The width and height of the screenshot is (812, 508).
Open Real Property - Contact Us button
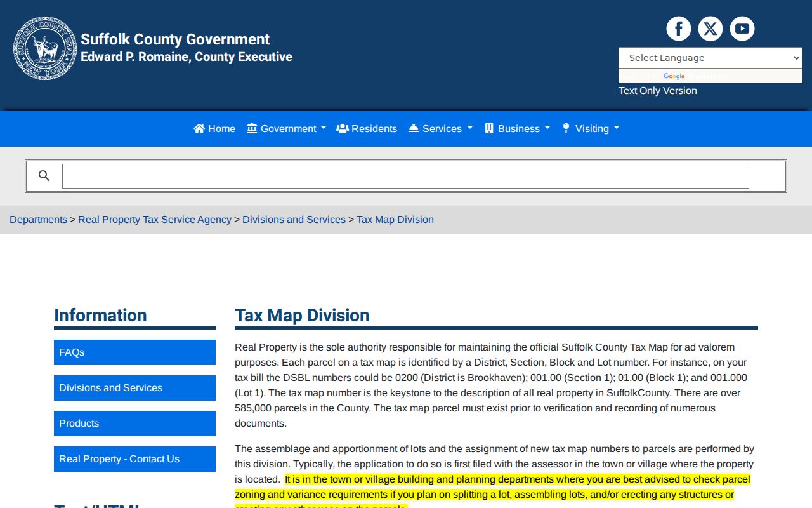point(134,459)
